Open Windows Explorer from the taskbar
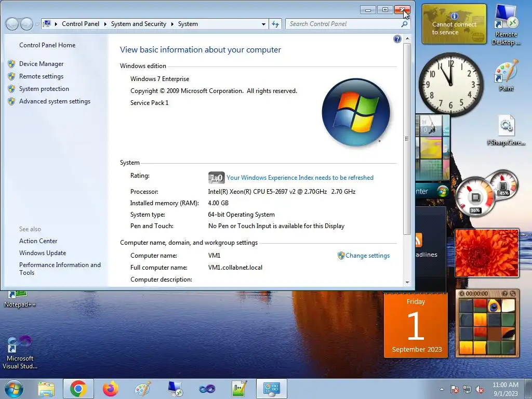 [46, 389]
